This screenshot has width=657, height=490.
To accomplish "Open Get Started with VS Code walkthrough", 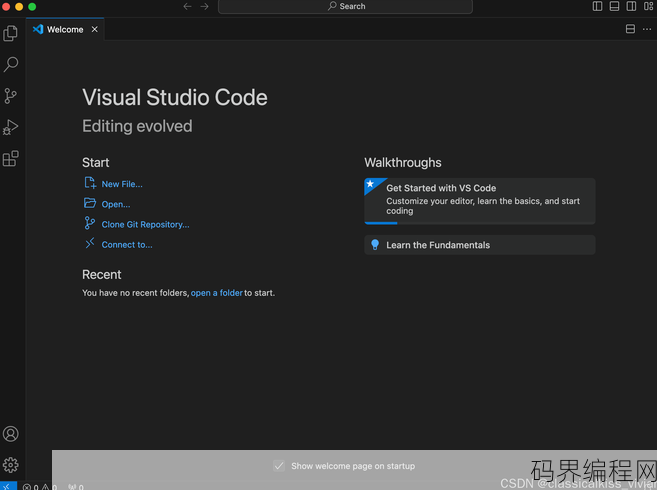I will (480, 201).
